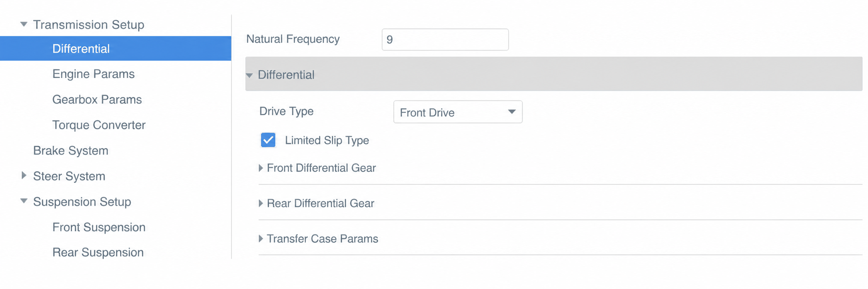Click the Suspension Setup label
This screenshot has height=289, width=868.
82,202
